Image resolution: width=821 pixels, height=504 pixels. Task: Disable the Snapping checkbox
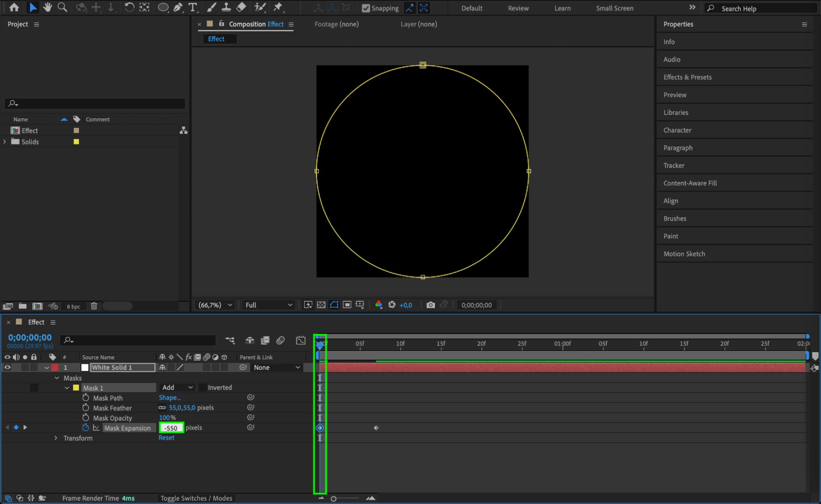(366, 8)
